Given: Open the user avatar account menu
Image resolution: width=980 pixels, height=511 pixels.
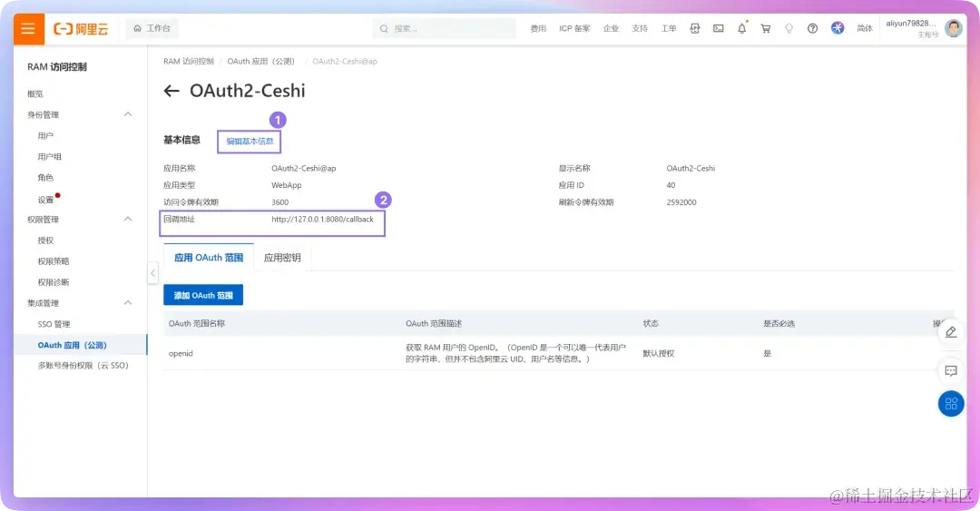Looking at the screenshot, I should pos(953,28).
